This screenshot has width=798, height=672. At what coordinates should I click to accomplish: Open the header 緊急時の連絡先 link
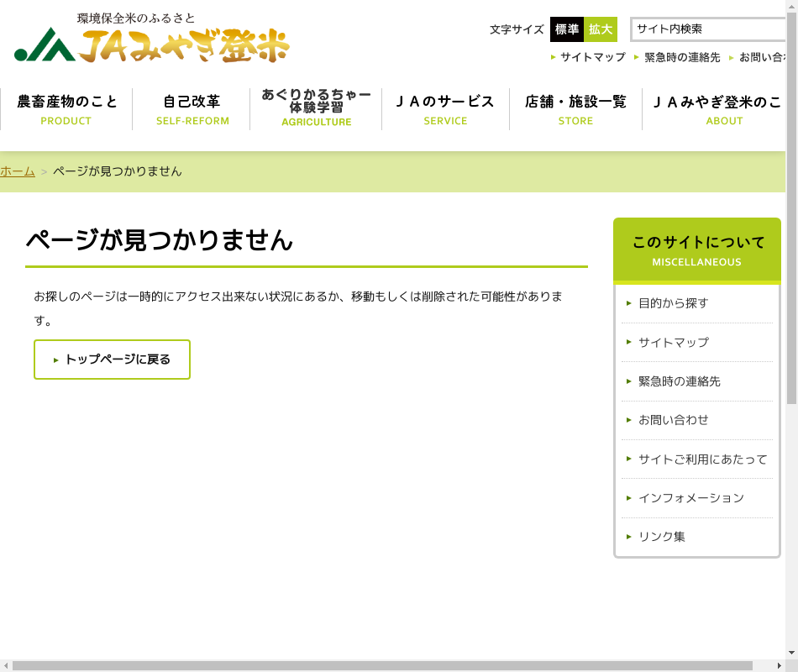(681, 57)
